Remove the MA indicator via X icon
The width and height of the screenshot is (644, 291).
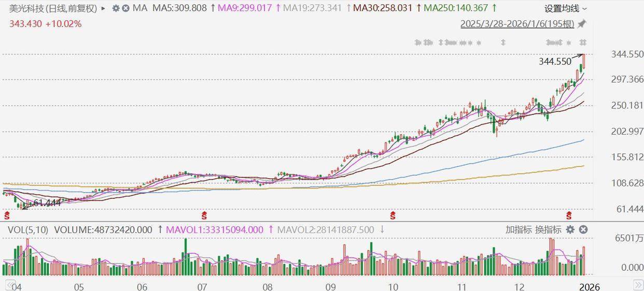point(125,8)
